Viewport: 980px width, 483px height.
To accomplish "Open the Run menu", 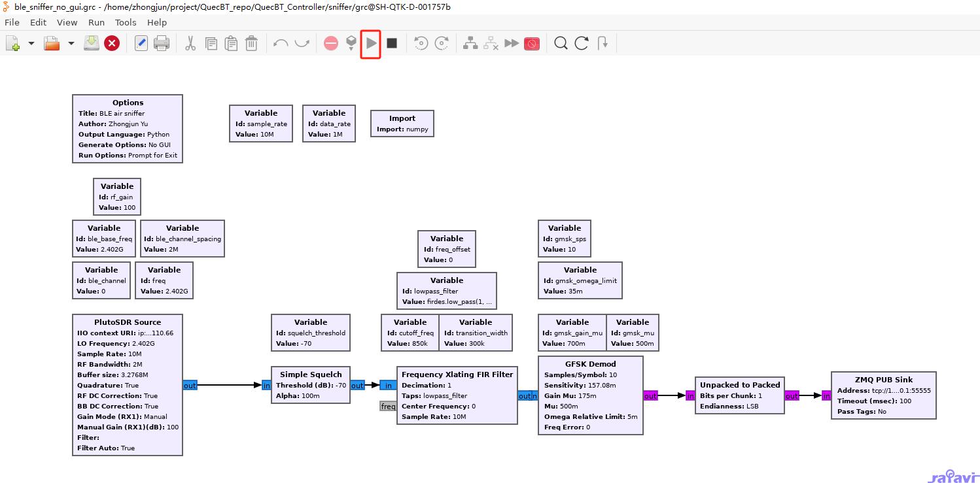I will point(96,22).
